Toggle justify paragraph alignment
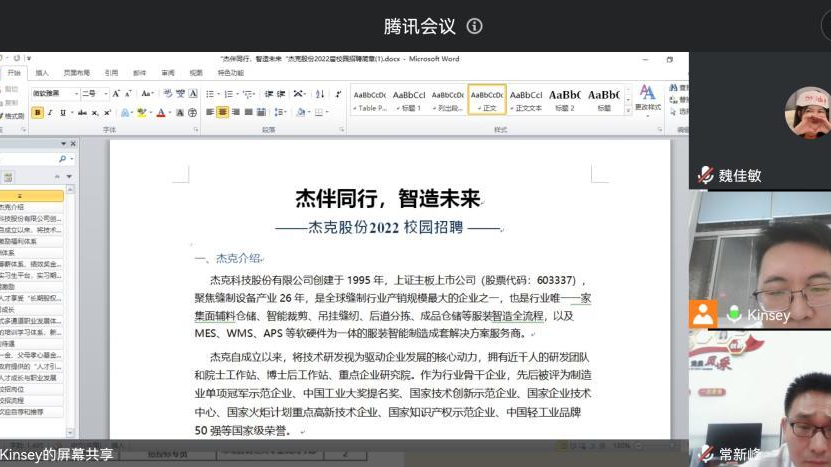This screenshot has width=831, height=467. (248, 113)
